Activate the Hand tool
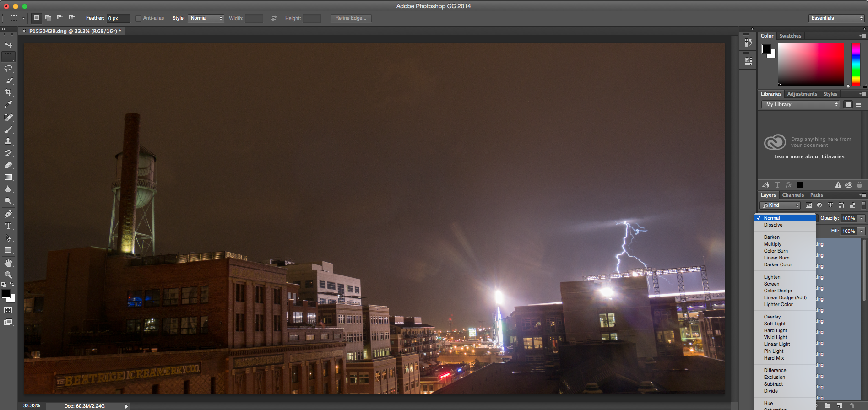 (x=8, y=263)
